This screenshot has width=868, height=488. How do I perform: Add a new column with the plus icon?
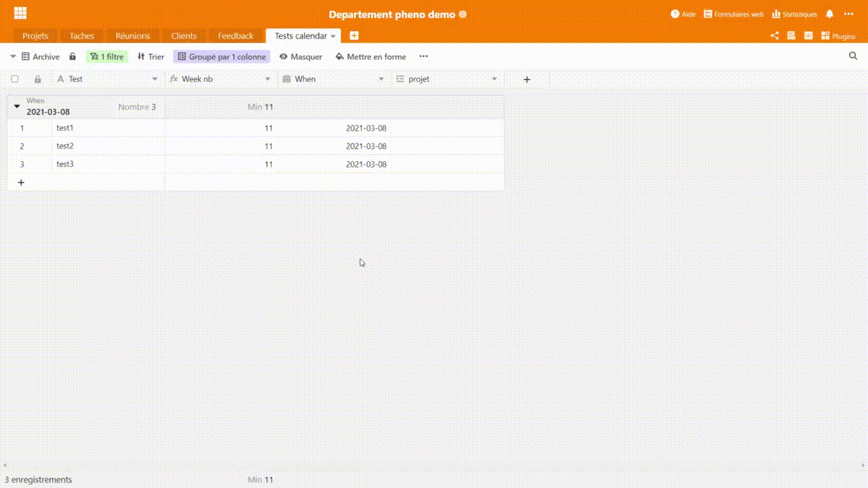(527, 79)
